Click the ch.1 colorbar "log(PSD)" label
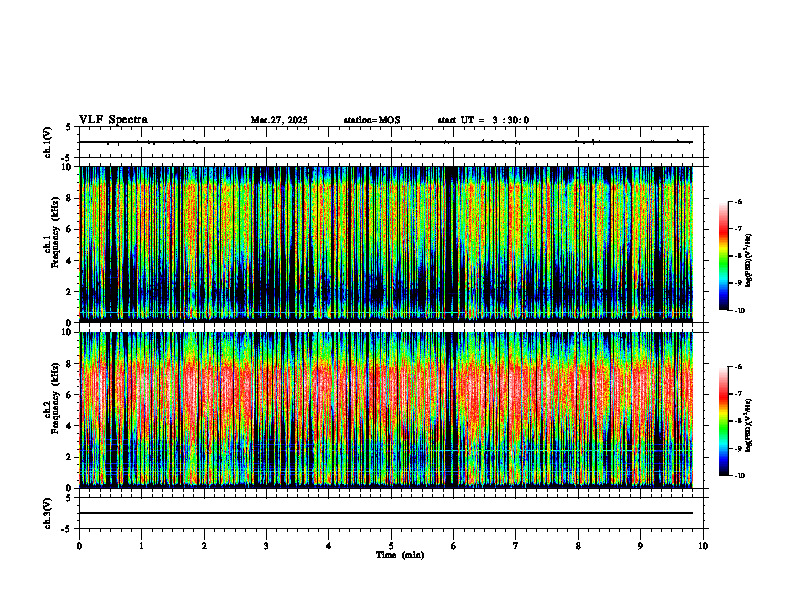The width and height of the screenshot is (792, 612). [750, 260]
